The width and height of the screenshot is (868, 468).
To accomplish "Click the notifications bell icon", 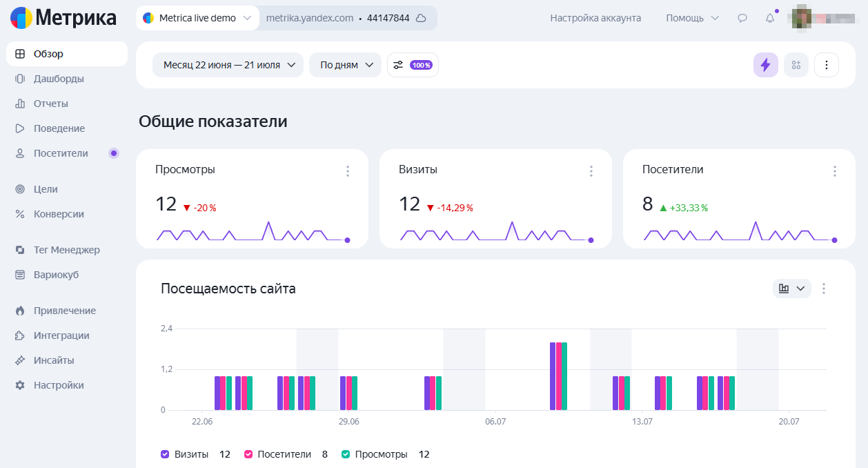I will pyautogui.click(x=770, y=18).
